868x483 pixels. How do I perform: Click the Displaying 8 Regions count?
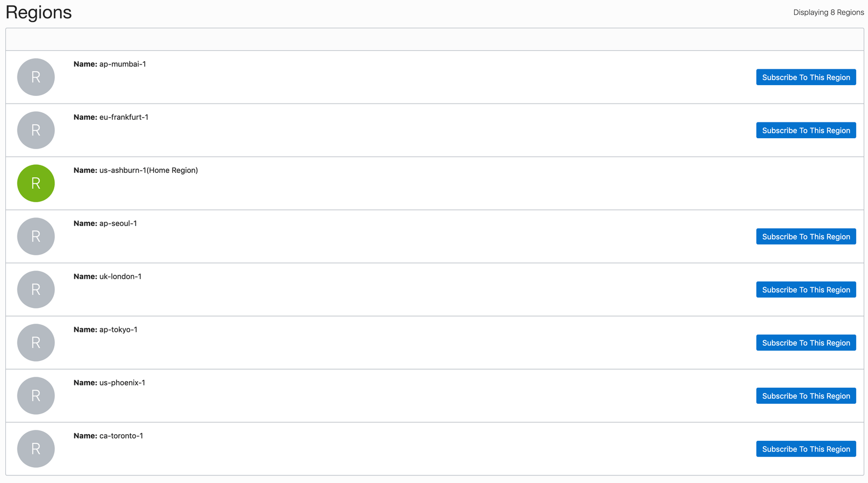[828, 12]
